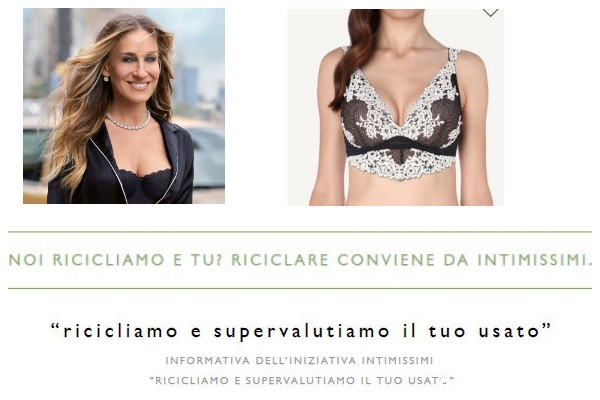Viewport: 600px width, 400px height.
Task: Open "INFORMATIVA DELL'INIZIATIVA INTIMISSIMI" link
Action: 299,361
